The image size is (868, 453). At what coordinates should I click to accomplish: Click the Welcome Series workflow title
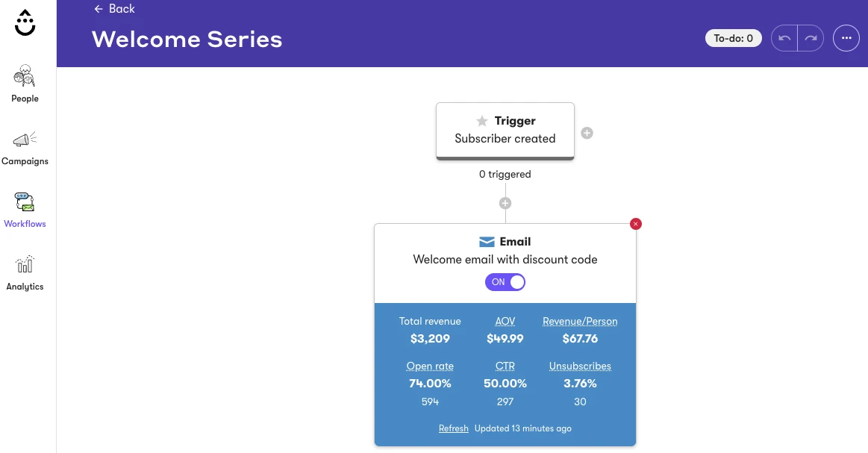coord(187,39)
